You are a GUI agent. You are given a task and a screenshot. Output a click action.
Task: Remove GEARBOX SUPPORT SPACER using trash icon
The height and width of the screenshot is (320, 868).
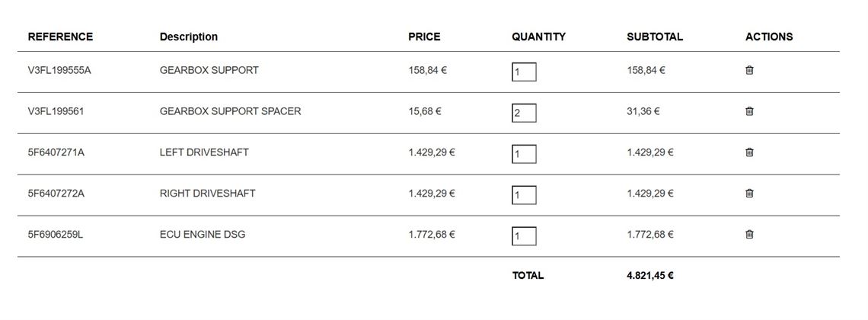point(749,111)
